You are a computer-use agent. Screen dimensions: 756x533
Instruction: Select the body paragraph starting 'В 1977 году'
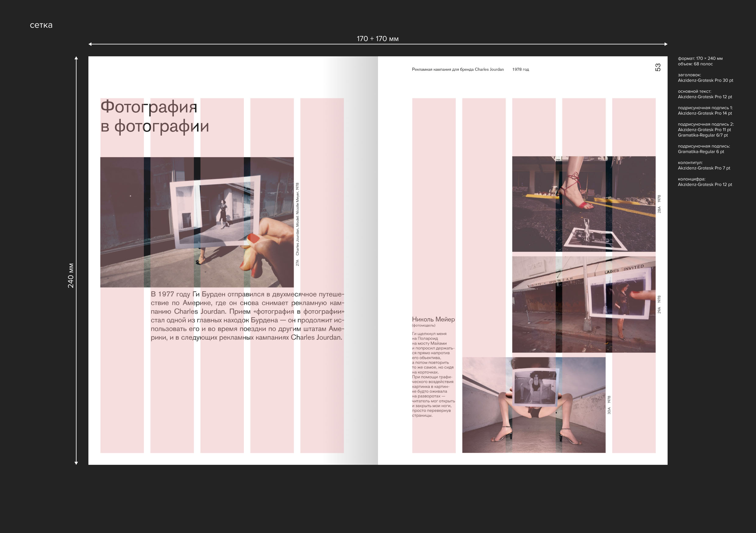[x=247, y=316]
